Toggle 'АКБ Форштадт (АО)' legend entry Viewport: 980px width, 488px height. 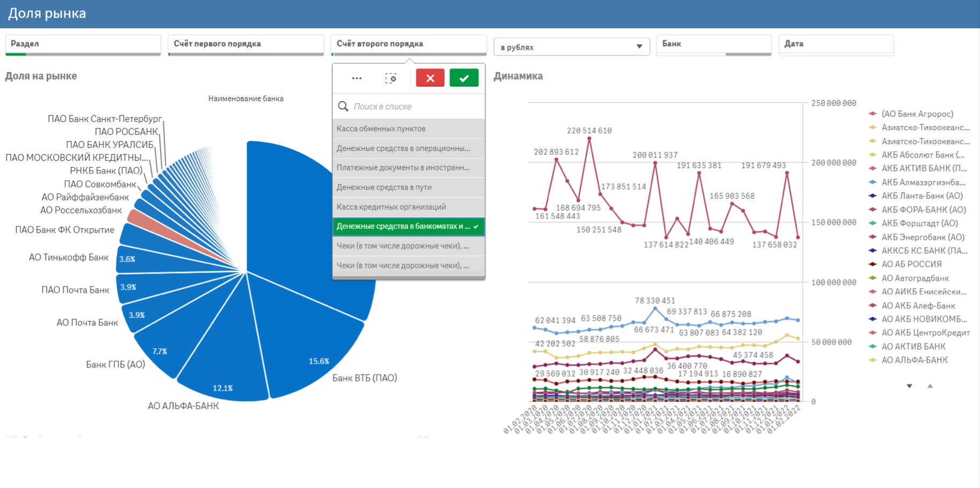click(x=913, y=223)
